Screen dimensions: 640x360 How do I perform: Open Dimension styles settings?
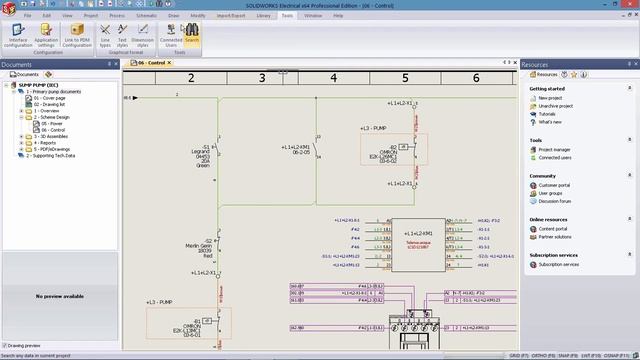coord(142,35)
